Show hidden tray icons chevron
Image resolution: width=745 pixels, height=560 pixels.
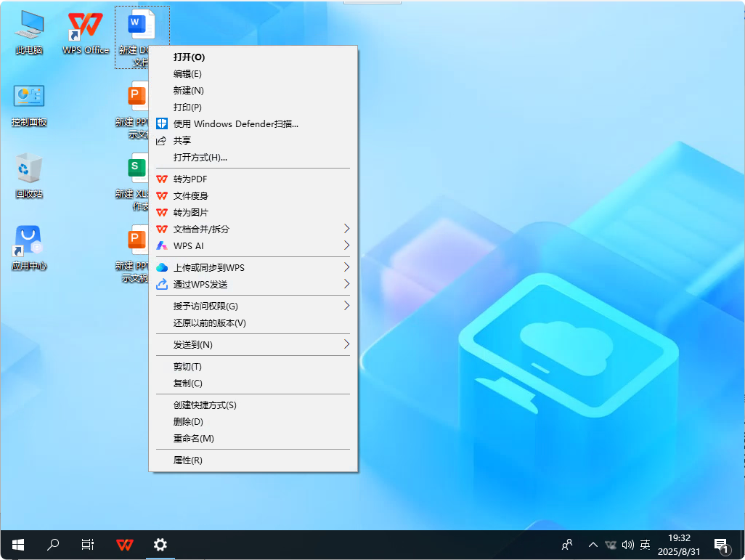(593, 545)
